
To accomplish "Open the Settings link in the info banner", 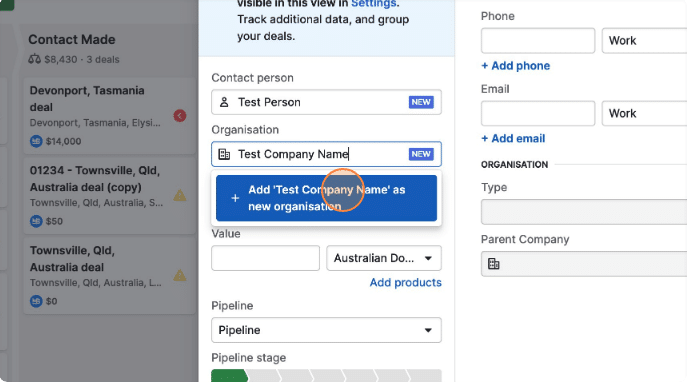I will (x=374, y=4).
